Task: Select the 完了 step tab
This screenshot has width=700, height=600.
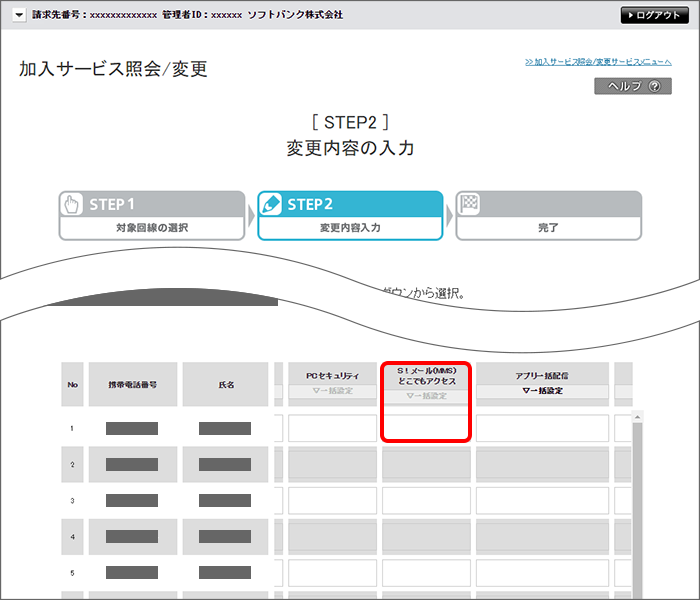Action: [549, 216]
